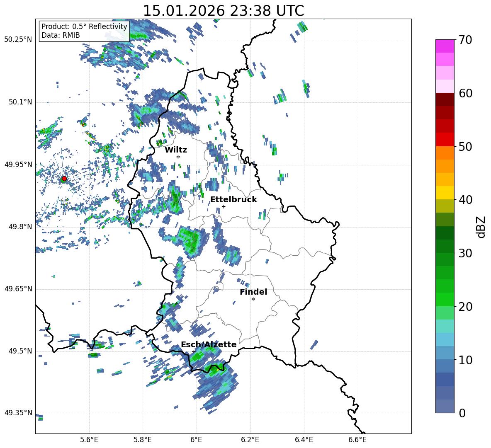The image size is (491, 448).
Task: Click the Product: 0.5° Reflectivity text
Action: tap(84, 26)
